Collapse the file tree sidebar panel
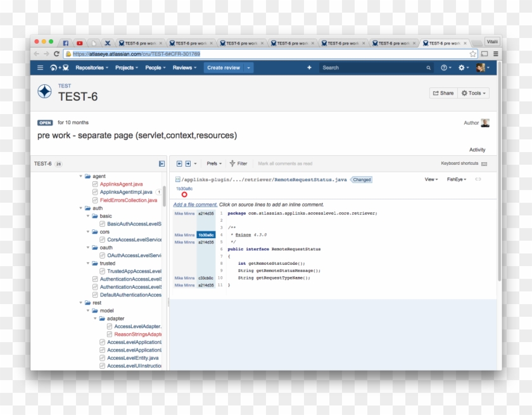Viewport: 532px width, 415px height. point(161,163)
